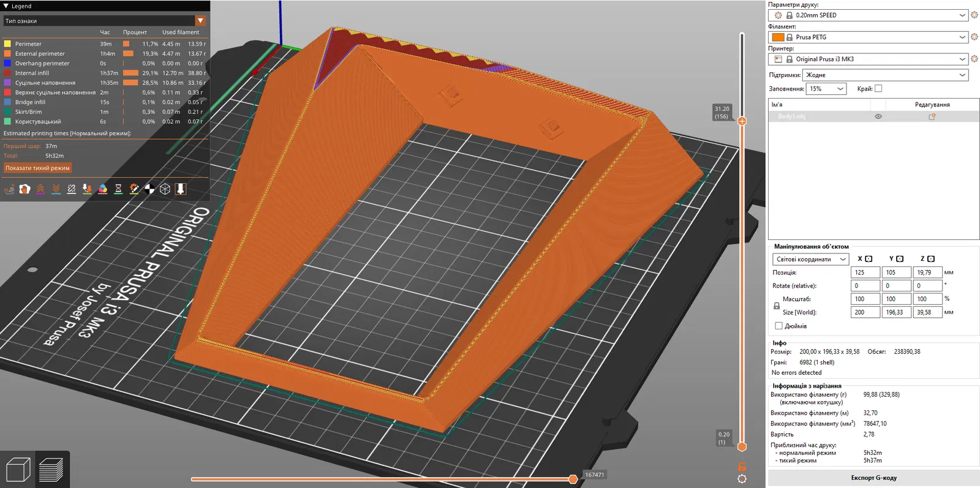Toggle wipe moves icon in legend toolbar
The height and width of the screenshot is (488, 980).
coord(24,189)
